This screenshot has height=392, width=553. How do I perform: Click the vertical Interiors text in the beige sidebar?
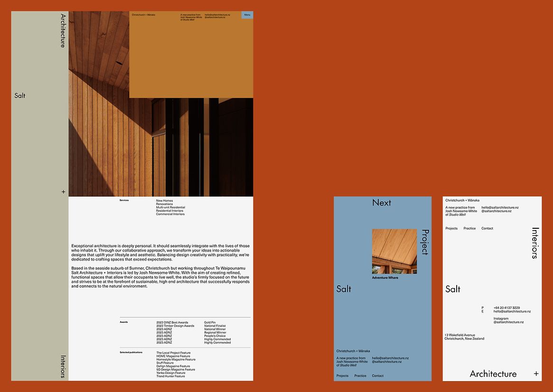(x=63, y=366)
